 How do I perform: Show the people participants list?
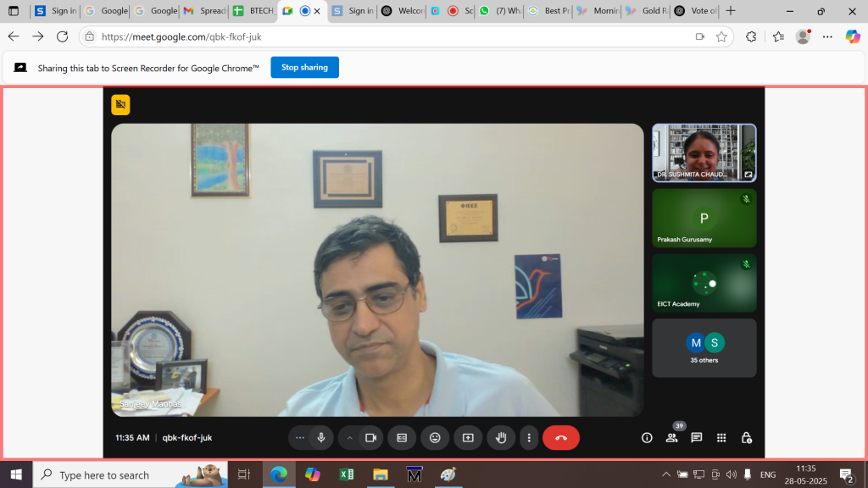[671, 438]
